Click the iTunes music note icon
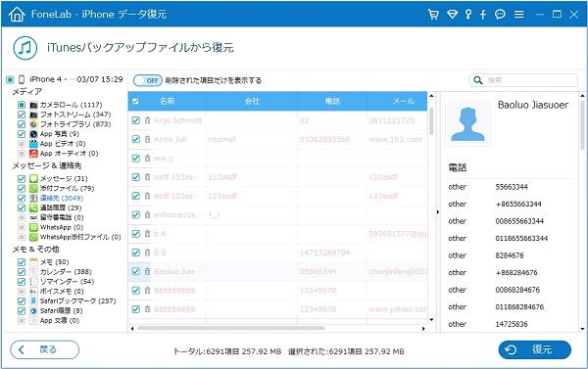The width and height of the screenshot is (588, 369). coord(24,48)
